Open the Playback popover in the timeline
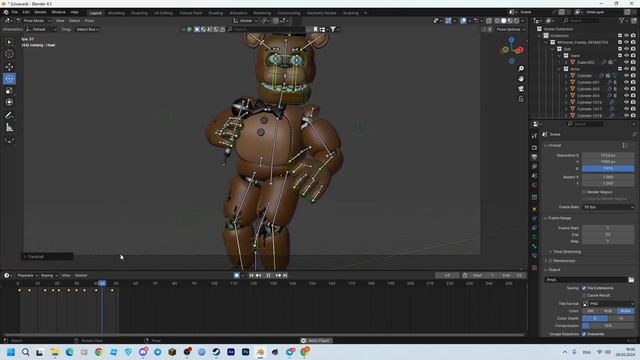Image resolution: width=640 pixels, height=360 pixels. pyautogui.click(x=27, y=276)
